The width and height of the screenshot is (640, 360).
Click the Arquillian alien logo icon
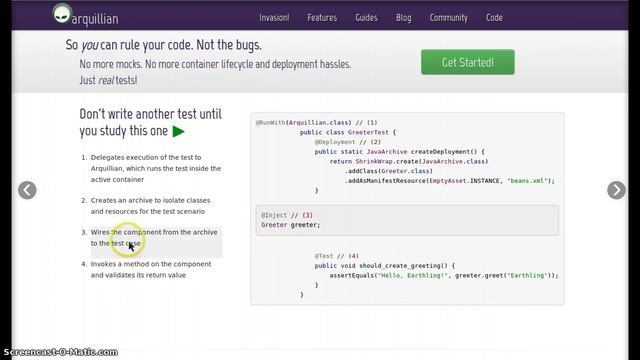(62, 13)
